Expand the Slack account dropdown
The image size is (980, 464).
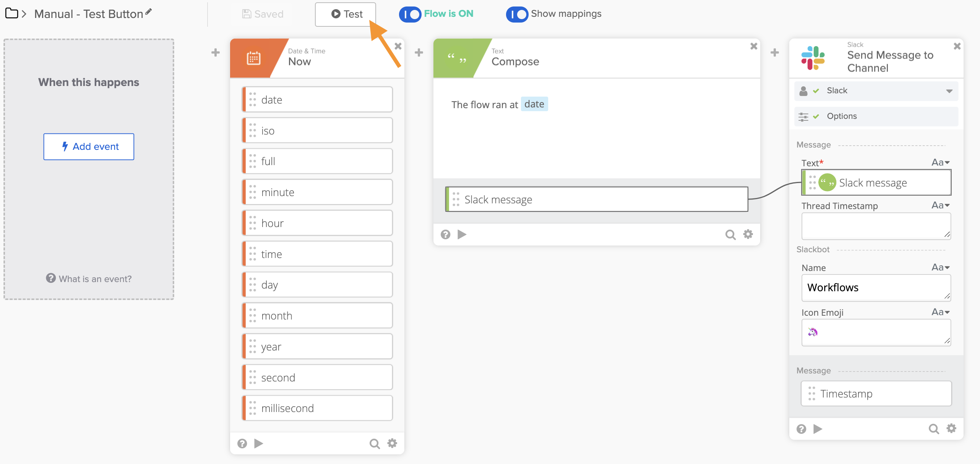pos(949,91)
